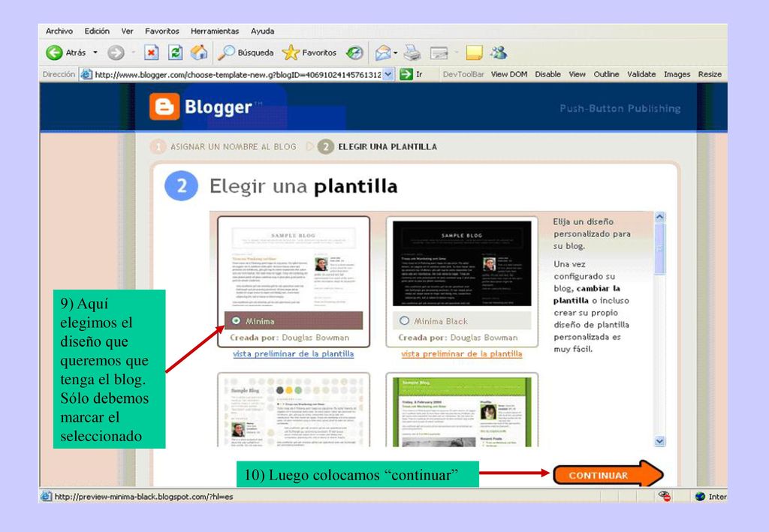Image resolution: width=769 pixels, height=532 pixels.
Task: Select the Minima Black radio button
Action: pos(404,320)
